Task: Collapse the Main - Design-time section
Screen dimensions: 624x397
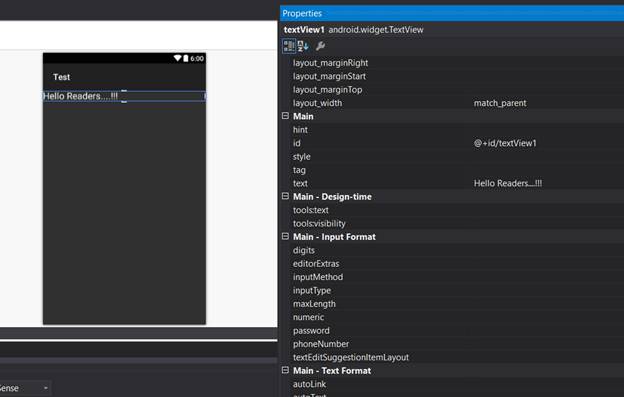Action: [x=285, y=196]
